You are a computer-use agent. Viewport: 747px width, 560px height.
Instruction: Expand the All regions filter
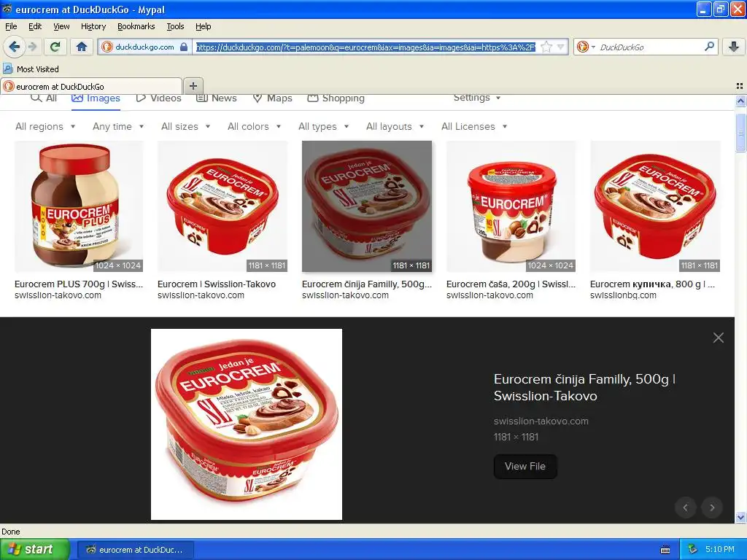pos(45,127)
